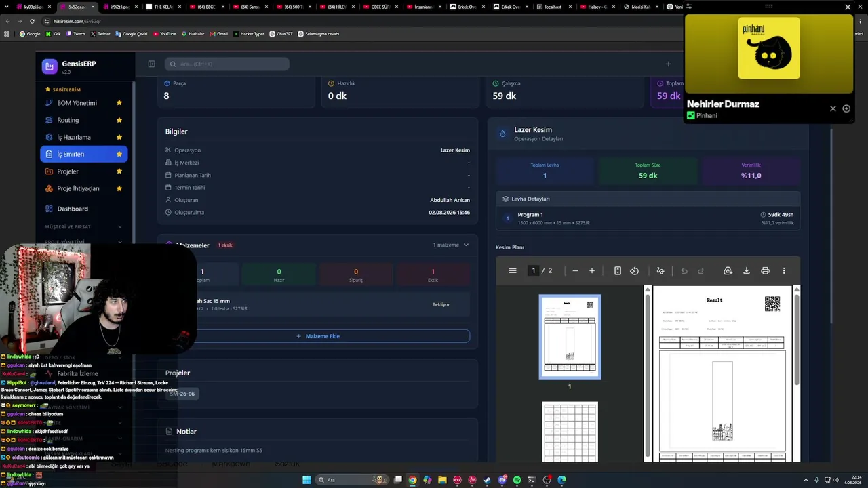
Task: Zoom out the PDF with minus icon
Action: click(575, 270)
